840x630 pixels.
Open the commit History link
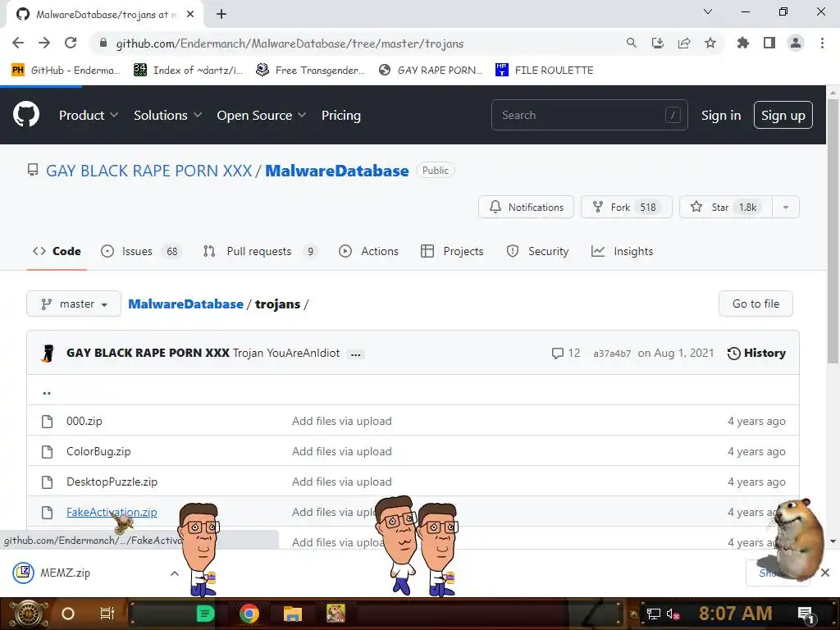pos(756,353)
